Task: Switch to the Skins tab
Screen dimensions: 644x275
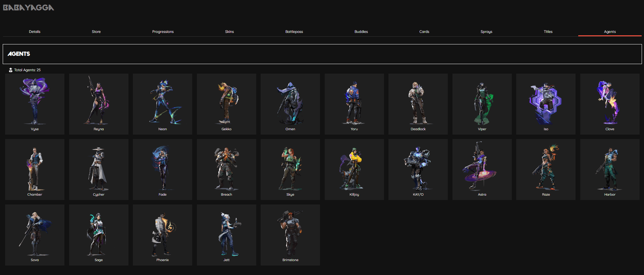Action: tap(229, 32)
